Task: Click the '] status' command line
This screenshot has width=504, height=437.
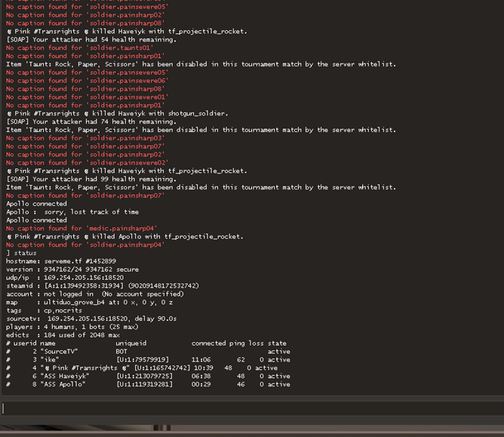Action: point(21,253)
